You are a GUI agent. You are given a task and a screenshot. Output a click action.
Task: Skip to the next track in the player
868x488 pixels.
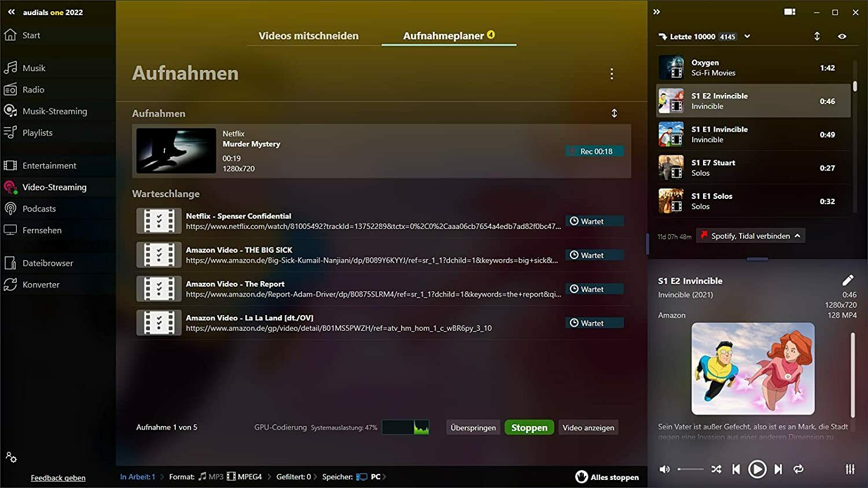778,469
